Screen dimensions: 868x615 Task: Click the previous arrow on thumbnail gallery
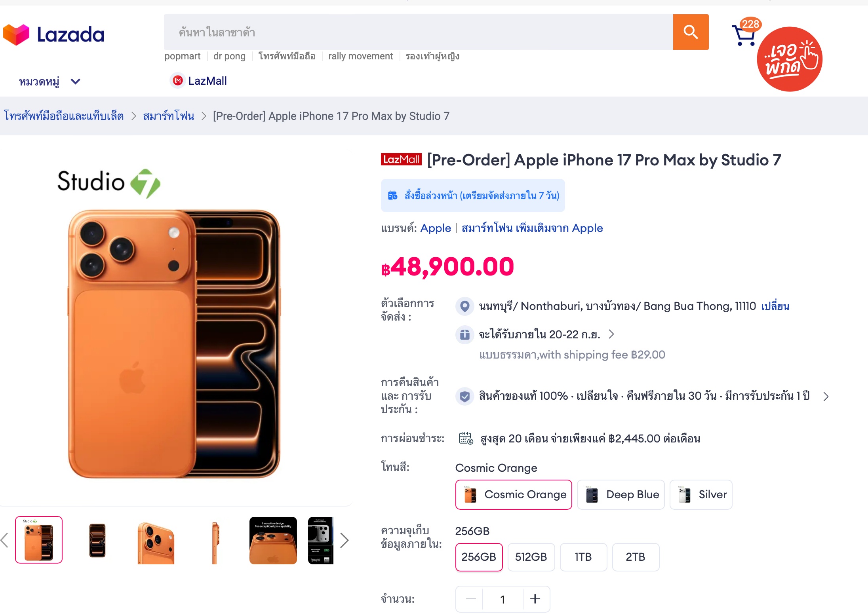pyautogui.click(x=5, y=540)
